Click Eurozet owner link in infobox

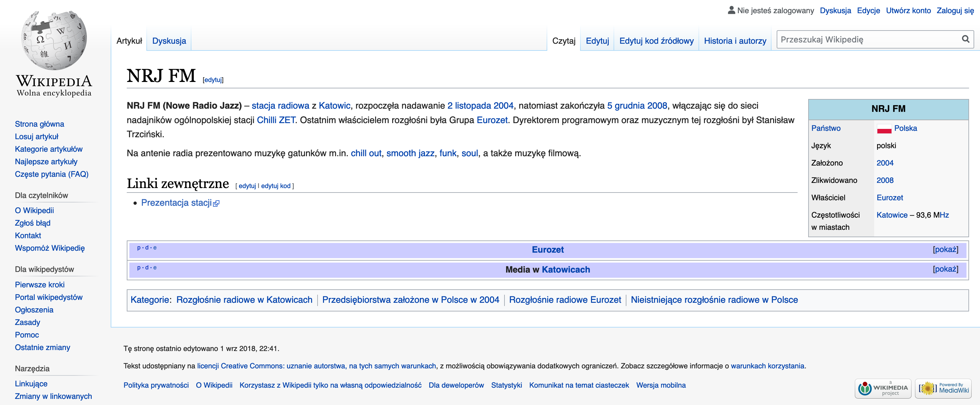point(890,198)
